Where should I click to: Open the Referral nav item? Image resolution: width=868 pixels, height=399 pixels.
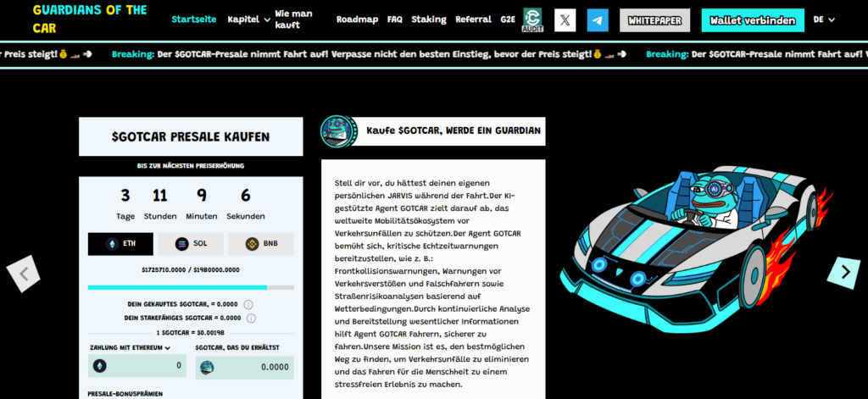coord(473,19)
